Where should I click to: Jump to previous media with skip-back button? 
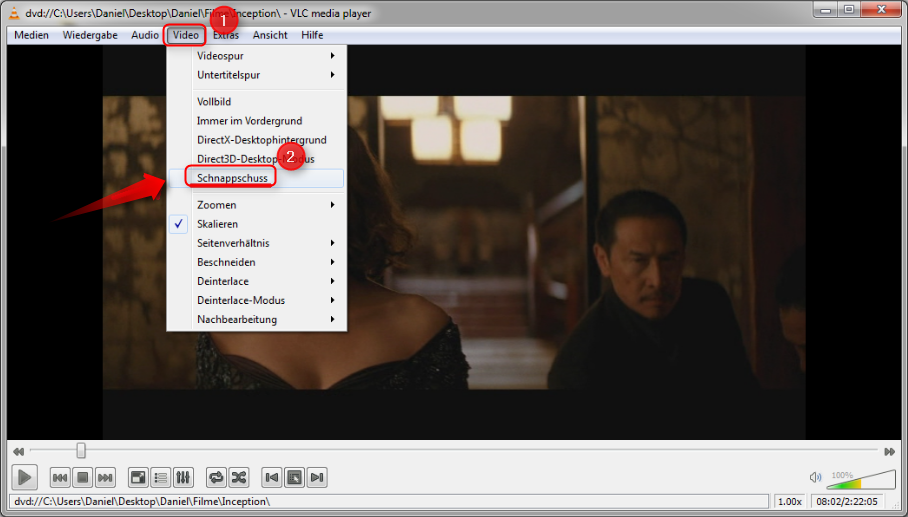coord(60,478)
